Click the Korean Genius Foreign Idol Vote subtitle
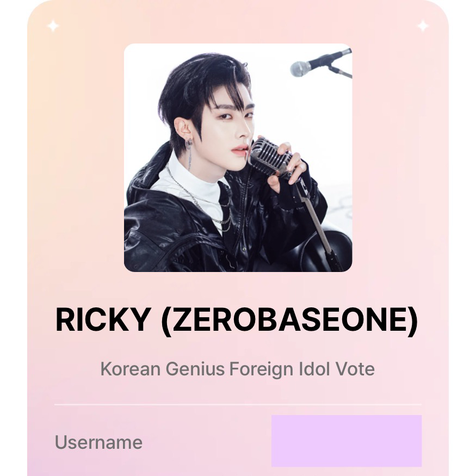The width and height of the screenshot is (476, 476). point(237,369)
